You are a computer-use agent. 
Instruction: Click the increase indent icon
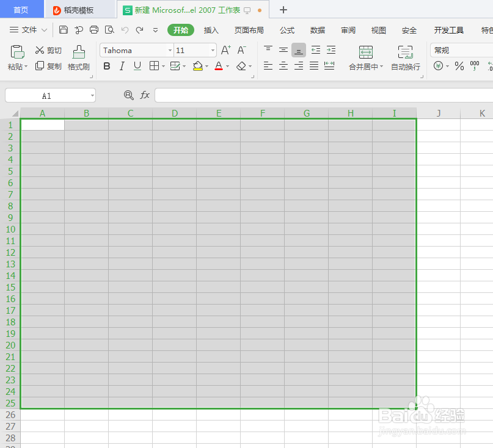coord(330,49)
